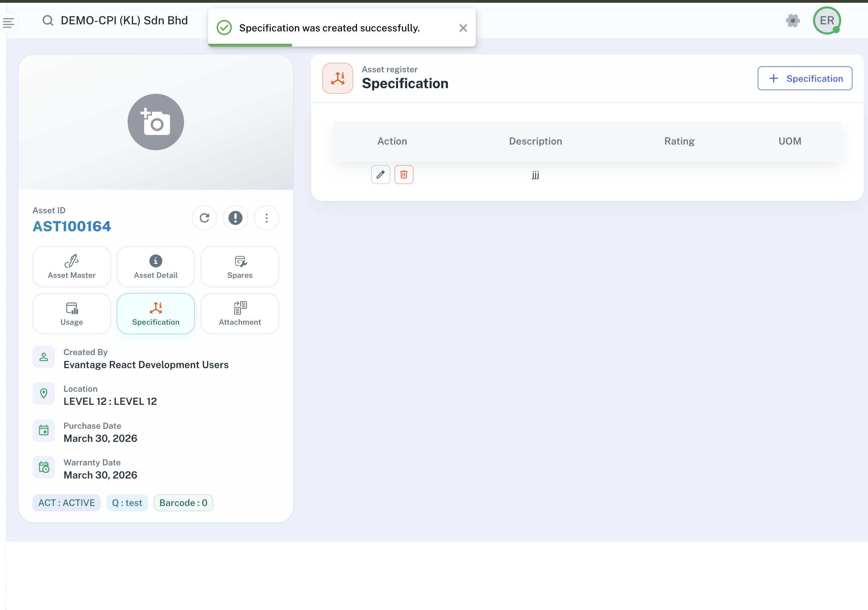Click the search magnifier icon
This screenshot has width=868, height=610.
(48, 20)
